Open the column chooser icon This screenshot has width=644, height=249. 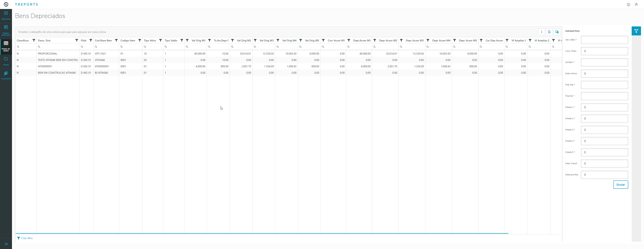coord(557,32)
